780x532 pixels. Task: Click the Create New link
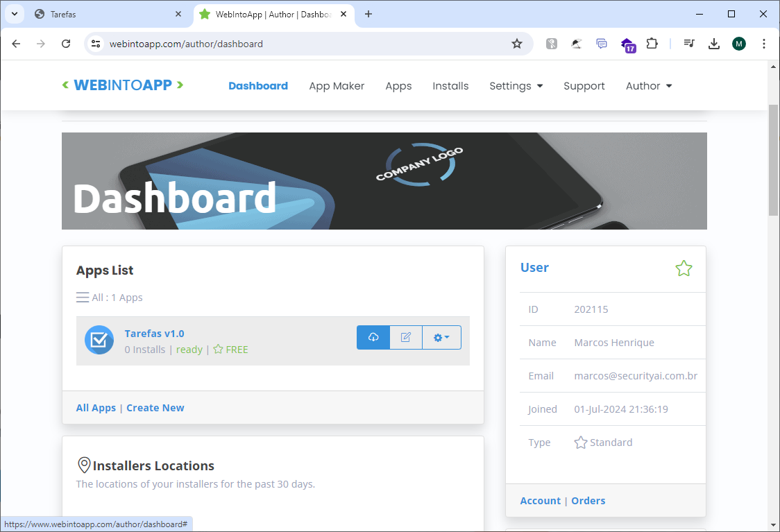pyautogui.click(x=155, y=408)
